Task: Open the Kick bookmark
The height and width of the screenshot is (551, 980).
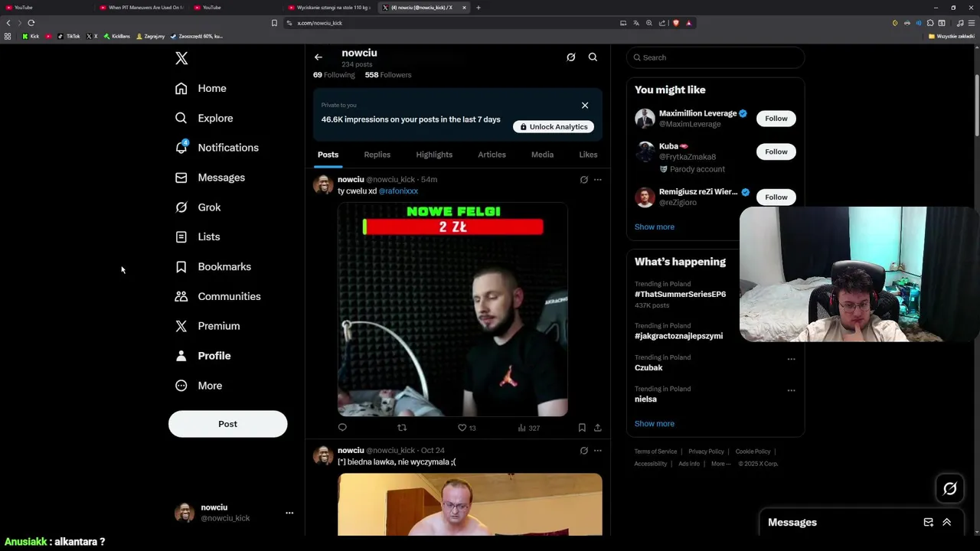Action: 31,36
